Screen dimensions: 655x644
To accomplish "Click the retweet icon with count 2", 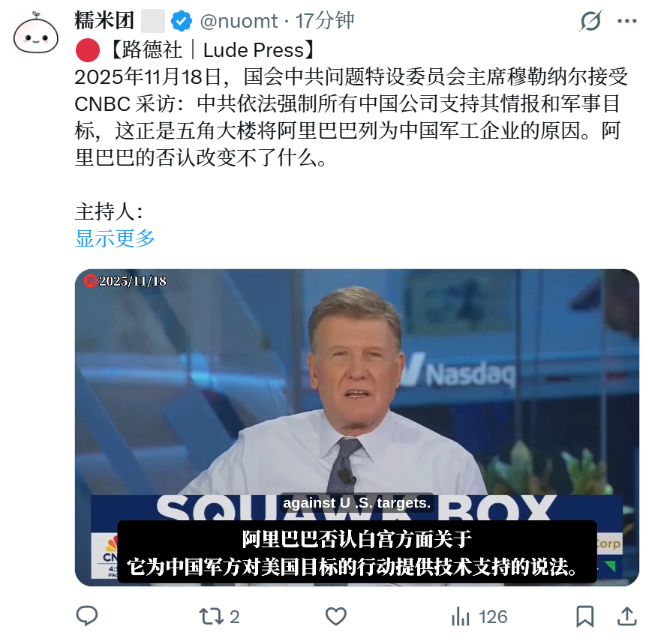I will tap(219, 616).
